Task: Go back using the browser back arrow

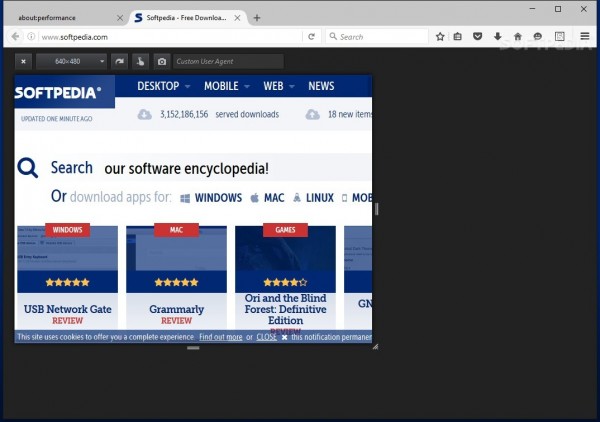Action: [x=15, y=37]
